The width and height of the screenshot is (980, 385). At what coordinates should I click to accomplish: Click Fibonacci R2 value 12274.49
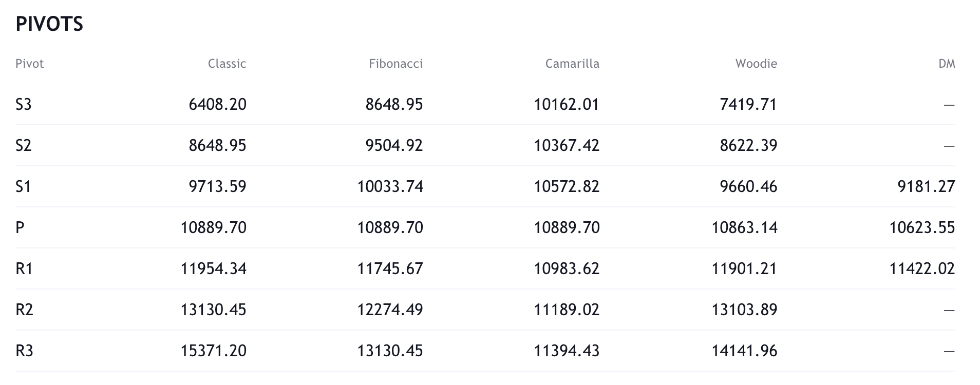click(390, 310)
